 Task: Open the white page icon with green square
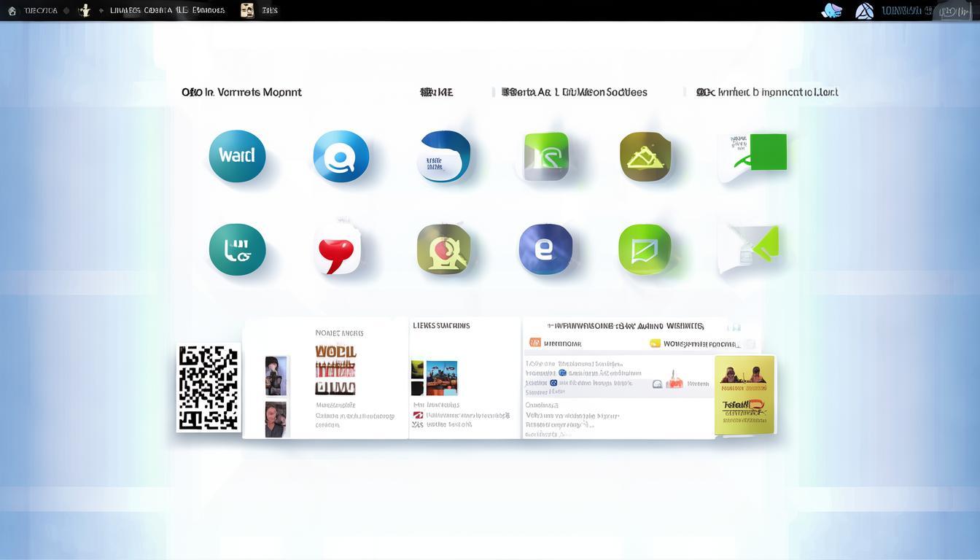[752, 156]
